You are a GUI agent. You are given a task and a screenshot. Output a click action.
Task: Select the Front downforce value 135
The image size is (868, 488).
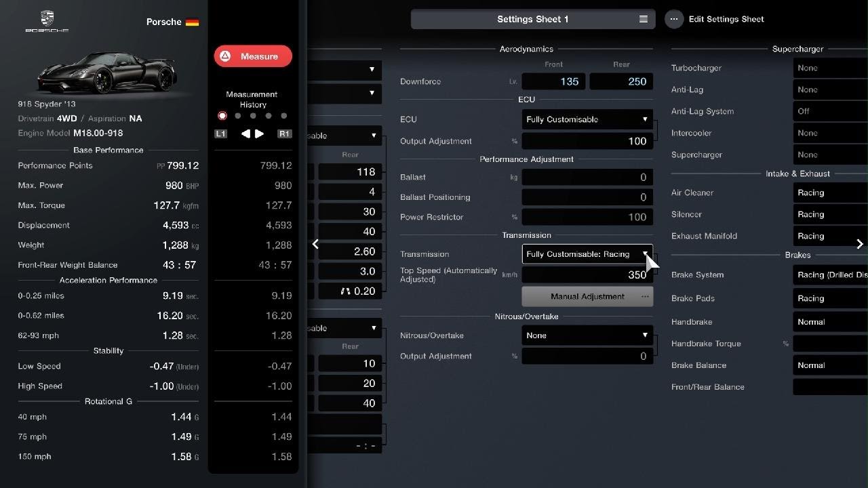point(554,81)
